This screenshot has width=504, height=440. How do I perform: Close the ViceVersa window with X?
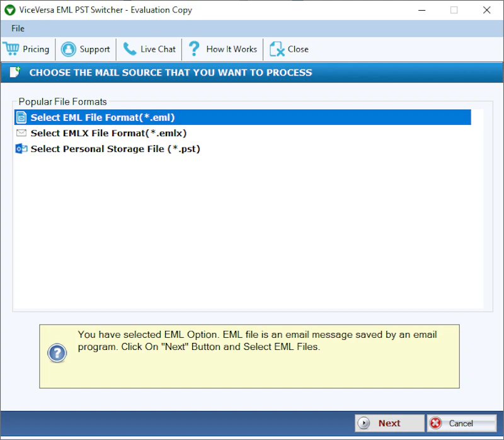pos(486,10)
